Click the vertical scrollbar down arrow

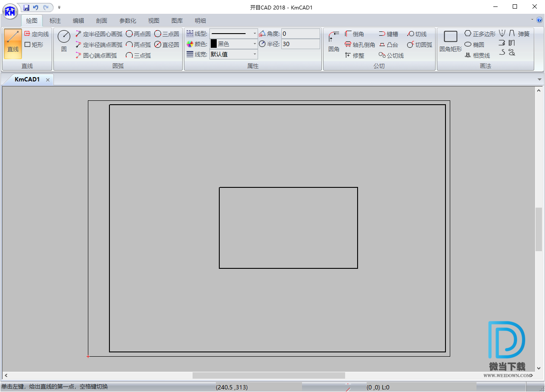coord(539,368)
